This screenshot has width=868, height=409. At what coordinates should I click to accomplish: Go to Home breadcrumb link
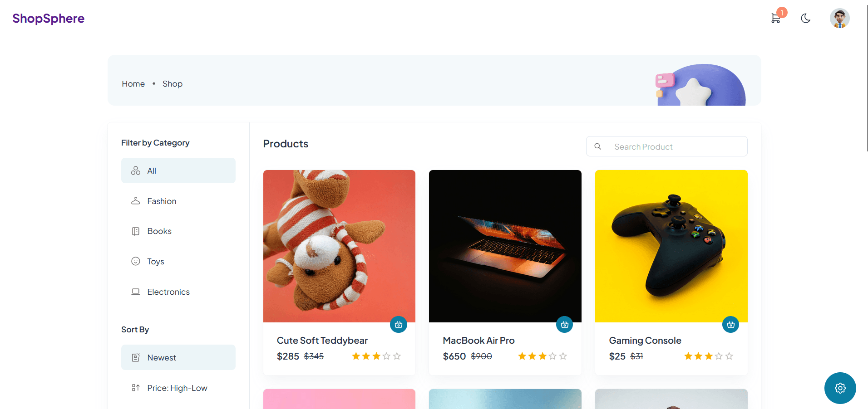pyautogui.click(x=133, y=84)
